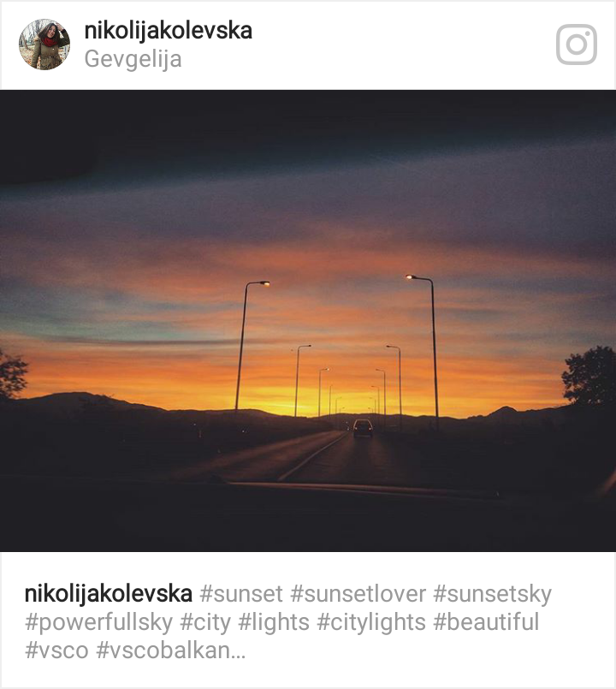This screenshot has width=616, height=689.
Task: Click the car on the road in photo
Action: coord(363,428)
